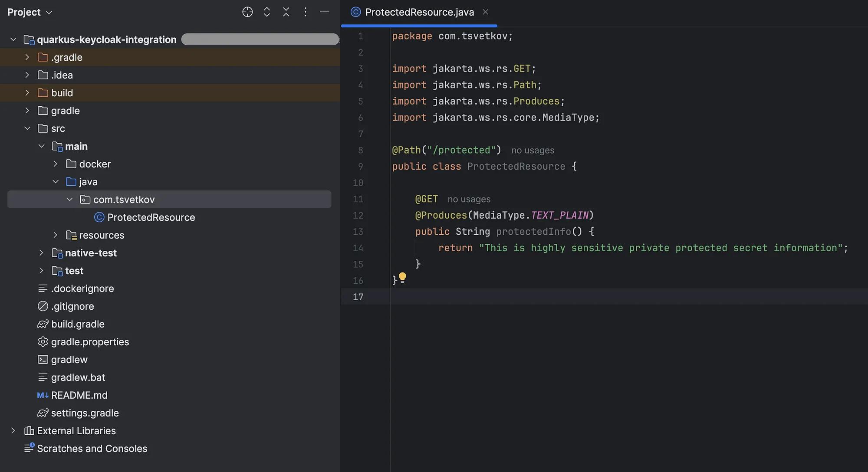The height and width of the screenshot is (472, 868).
Task: Collapse the java source folder
Action: [56, 182]
